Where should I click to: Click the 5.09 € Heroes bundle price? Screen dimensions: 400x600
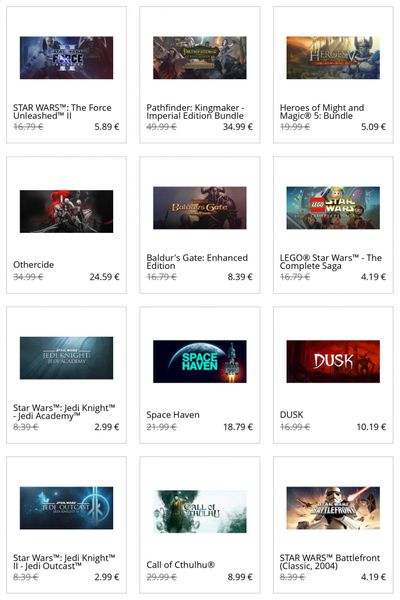374,127
